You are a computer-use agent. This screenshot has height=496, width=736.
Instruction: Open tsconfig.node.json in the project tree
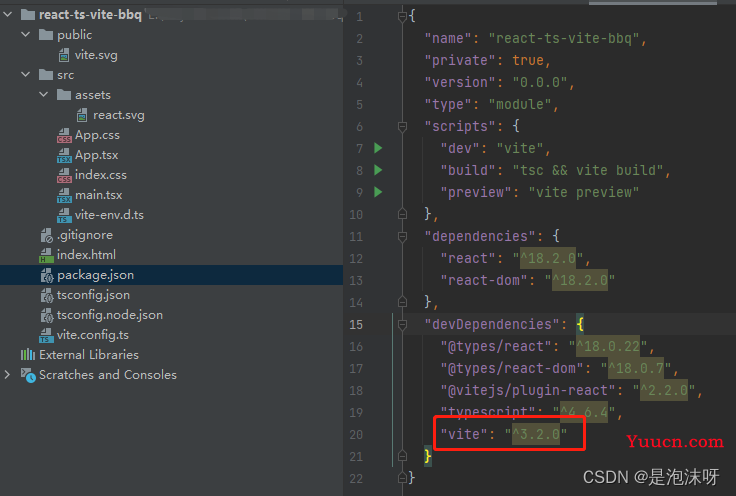pos(110,315)
